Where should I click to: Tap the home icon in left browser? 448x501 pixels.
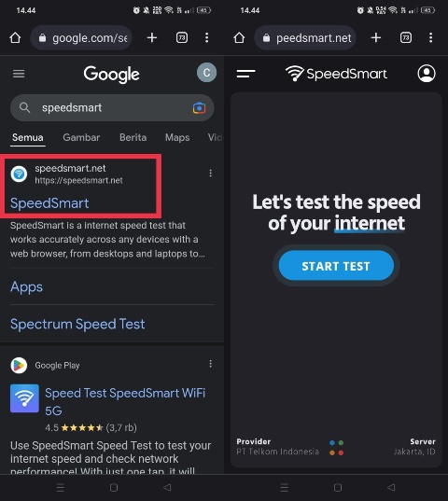pos(15,37)
